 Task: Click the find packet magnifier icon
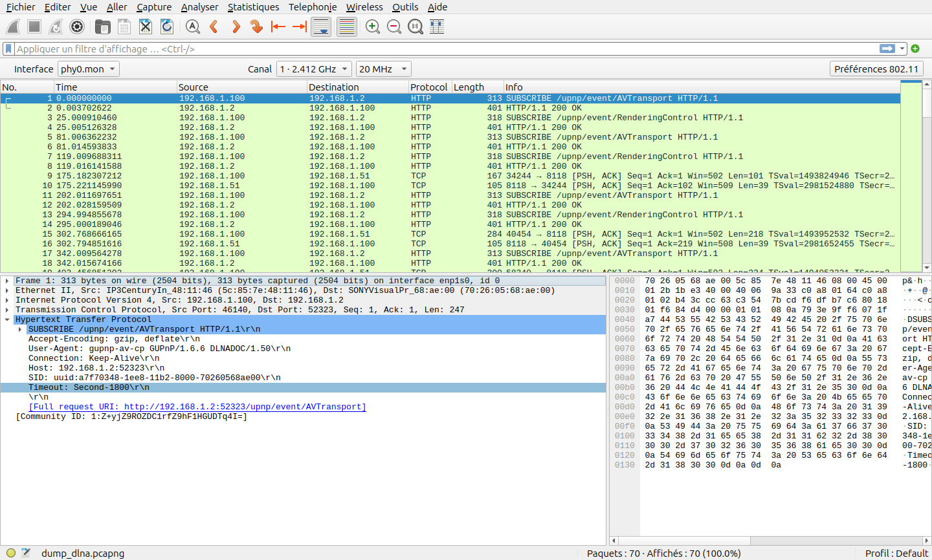point(192,27)
